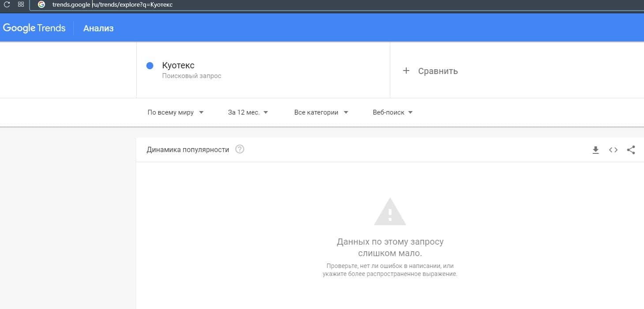Image resolution: width=644 pixels, height=309 pixels.
Task: Download the chart data as CSV
Action: point(595,150)
